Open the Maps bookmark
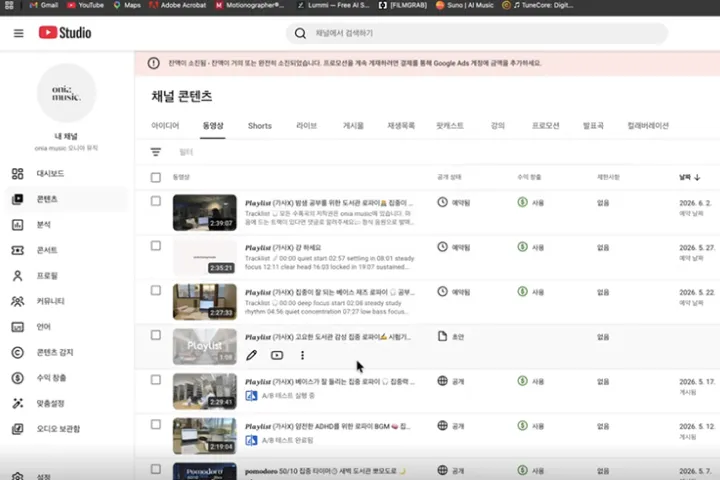 tap(127, 5)
